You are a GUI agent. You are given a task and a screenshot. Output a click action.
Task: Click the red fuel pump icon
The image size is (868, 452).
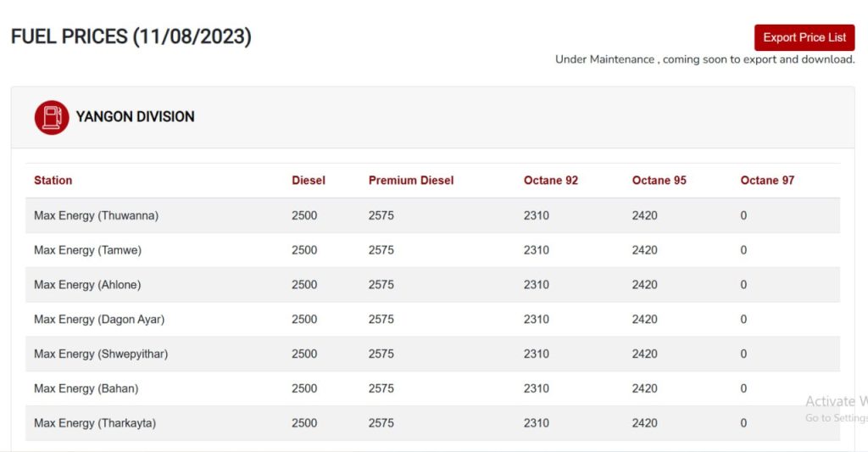(x=51, y=117)
